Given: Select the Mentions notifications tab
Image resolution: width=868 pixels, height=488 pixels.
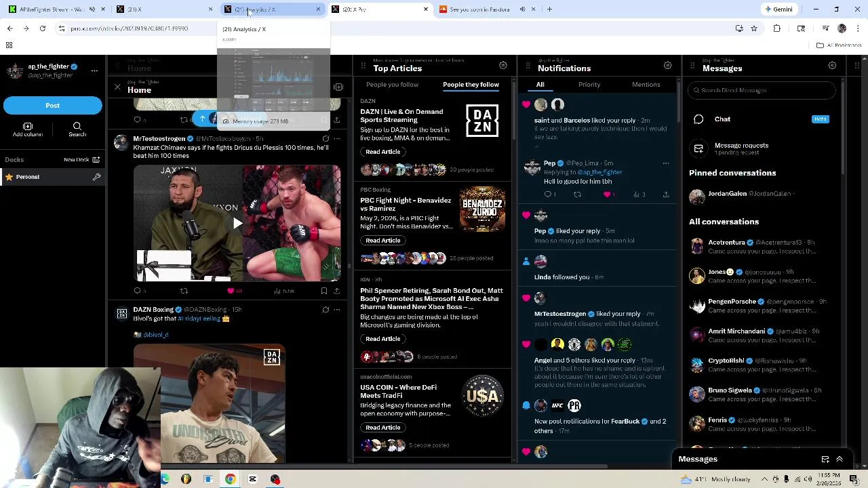Looking at the screenshot, I should click(x=646, y=85).
